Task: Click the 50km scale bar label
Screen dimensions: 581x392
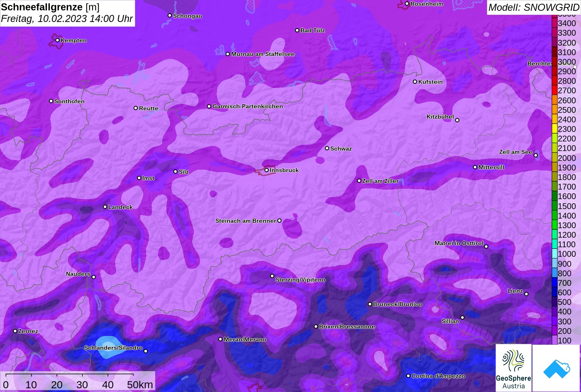Action: coord(140,385)
